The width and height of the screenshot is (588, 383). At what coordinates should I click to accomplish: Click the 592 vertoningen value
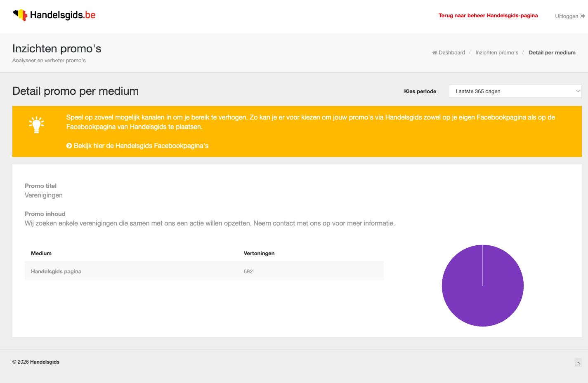(x=248, y=271)
